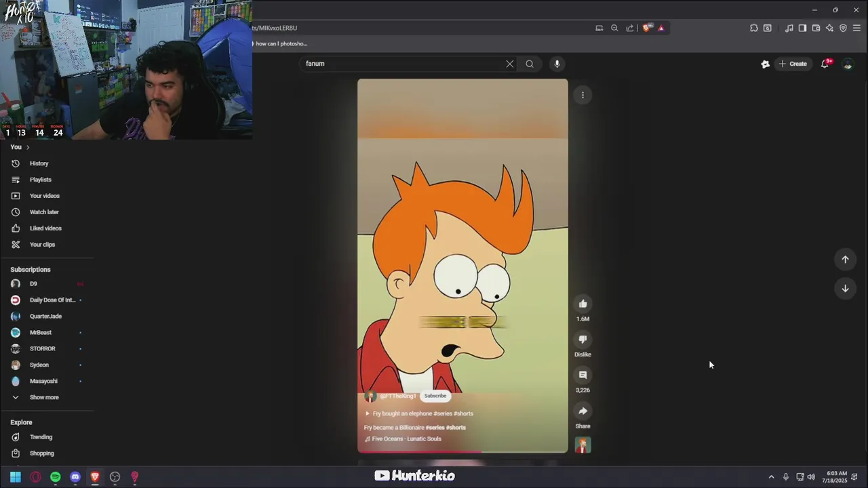Open OBS Studio from the taskbar
Viewport: 868px width, 488px height.
tap(115, 477)
